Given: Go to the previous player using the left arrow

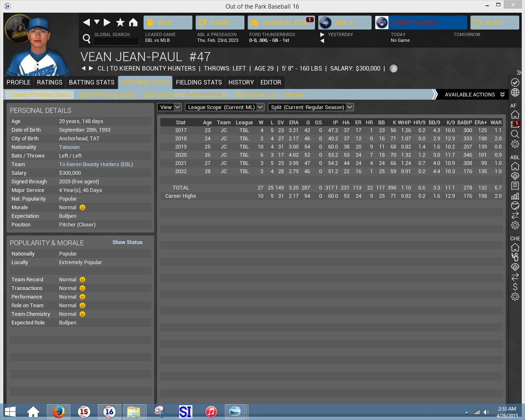Looking at the screenshot, I should point(84,68).
